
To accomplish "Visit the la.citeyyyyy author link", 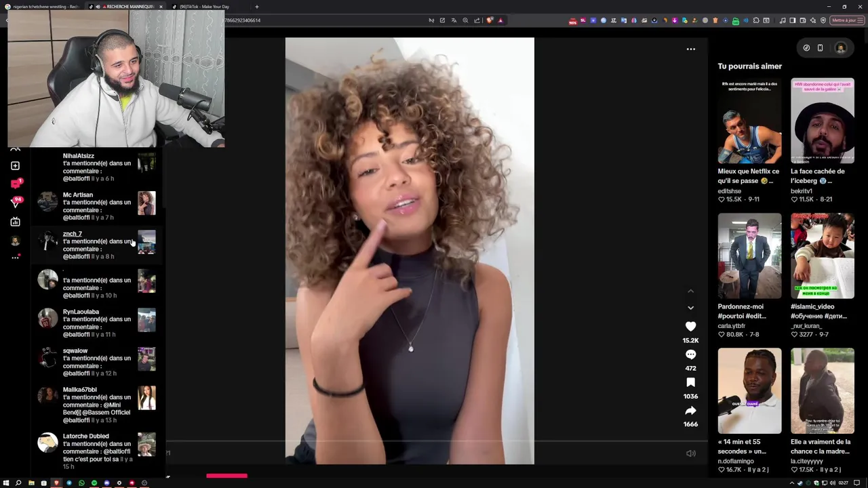I will tap(808, 462).
